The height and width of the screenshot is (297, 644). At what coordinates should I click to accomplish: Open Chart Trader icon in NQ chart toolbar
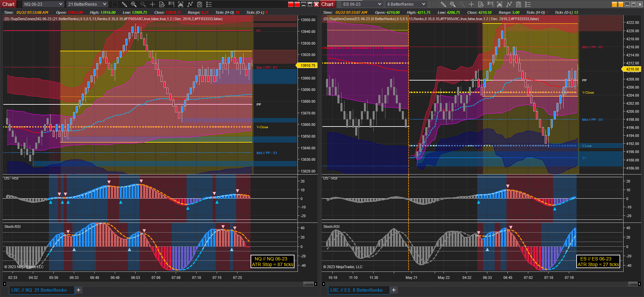point(171,4)
